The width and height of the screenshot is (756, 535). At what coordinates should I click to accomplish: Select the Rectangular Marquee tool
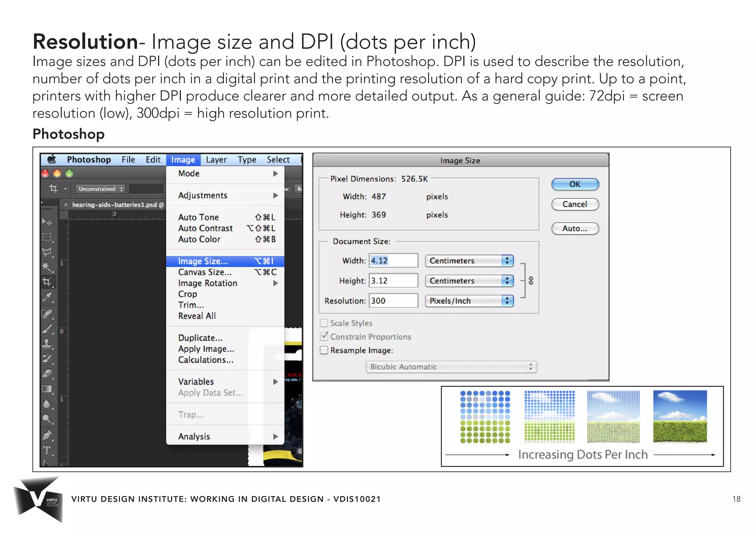(47, 237)
